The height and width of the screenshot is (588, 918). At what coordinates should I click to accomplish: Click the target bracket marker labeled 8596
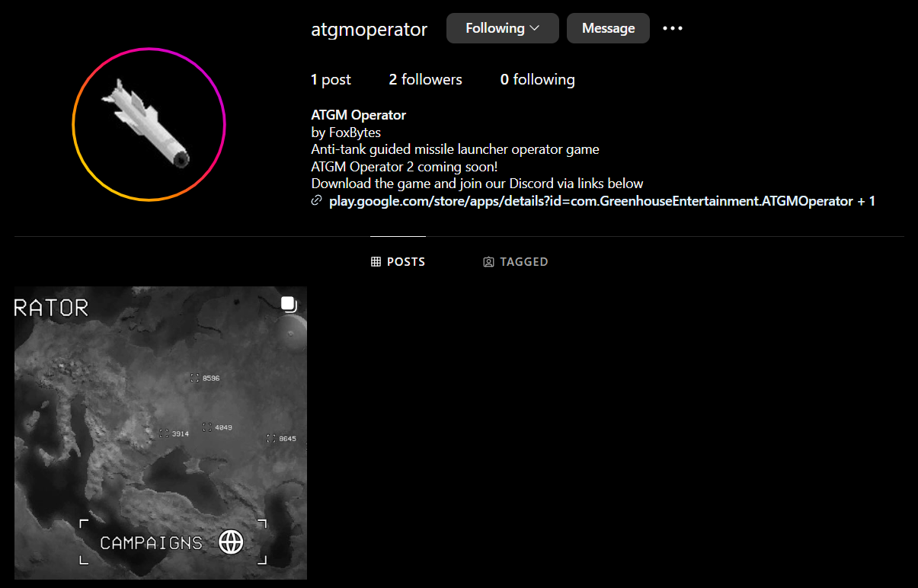(x=195, y=378)
